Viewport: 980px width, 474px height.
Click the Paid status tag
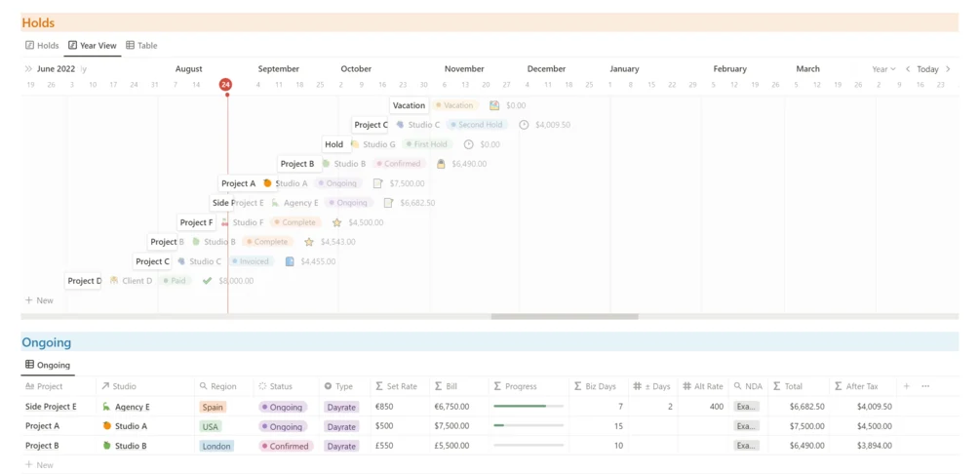pos(175,281)
